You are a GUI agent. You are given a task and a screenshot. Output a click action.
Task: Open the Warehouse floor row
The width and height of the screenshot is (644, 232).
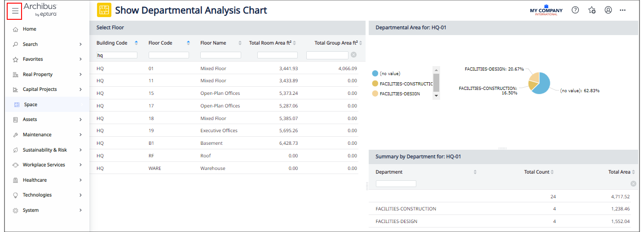(x=213, y=168)
